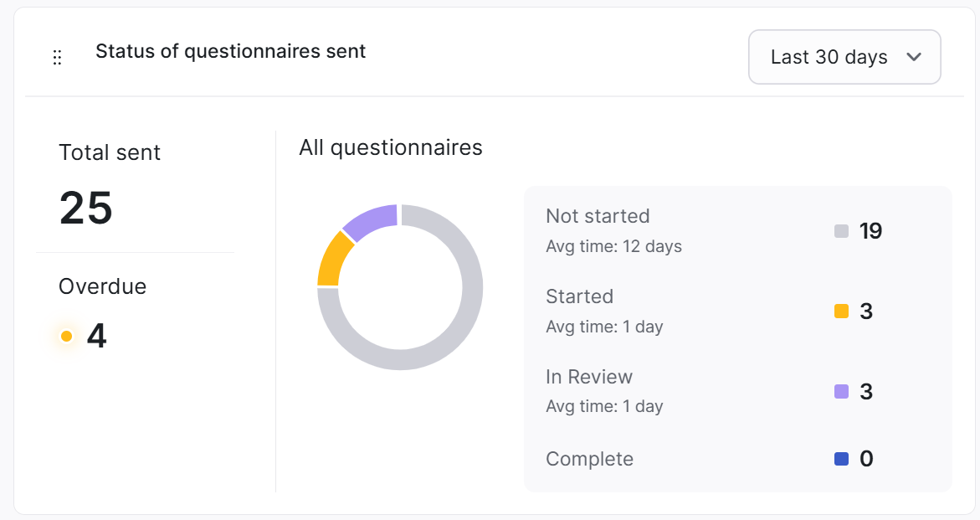This screenshot has width=980, height=520.
Task: Click the All questionnaires heading
Action: pyautogui.click(x=391, y=148)
